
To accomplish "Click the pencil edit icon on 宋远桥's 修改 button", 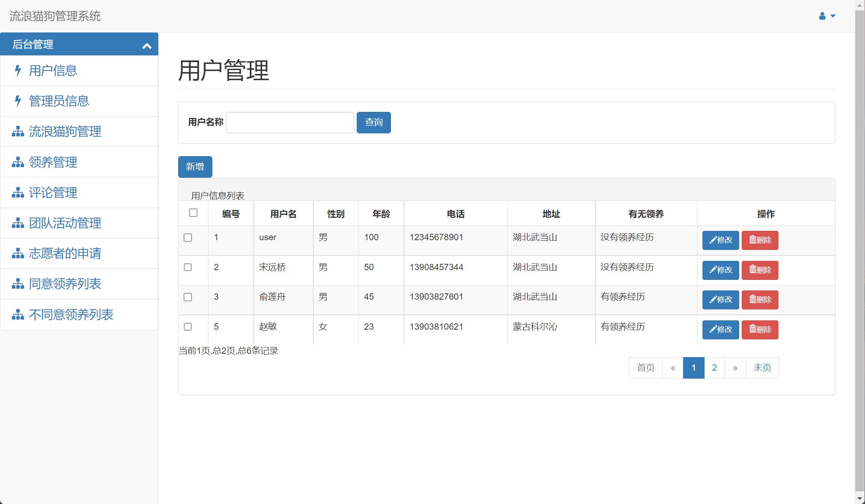I will point(713,270).
